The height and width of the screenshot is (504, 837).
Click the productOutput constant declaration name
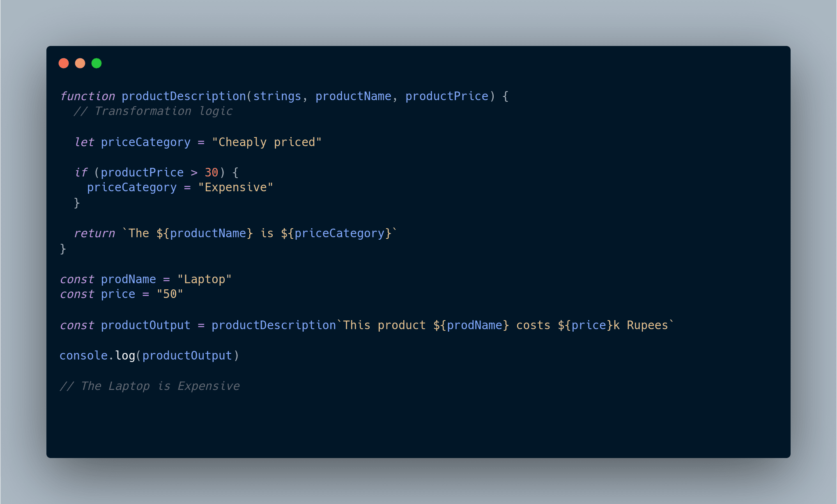pos(146,325)
